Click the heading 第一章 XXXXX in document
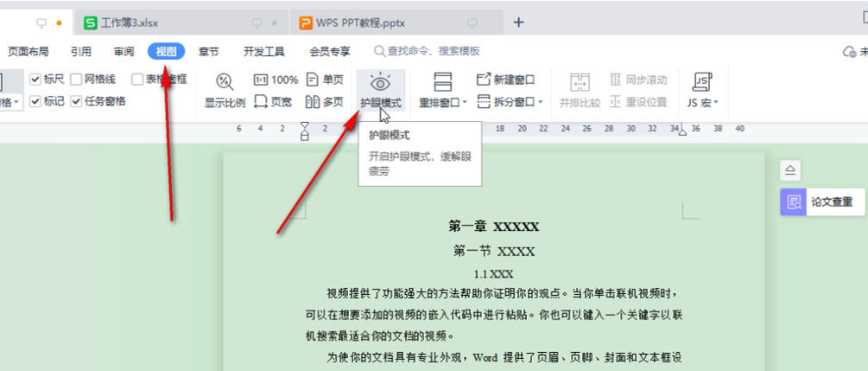Image resolution: width=868 pixels, height=371 pixels. click(x=493, y=227)
